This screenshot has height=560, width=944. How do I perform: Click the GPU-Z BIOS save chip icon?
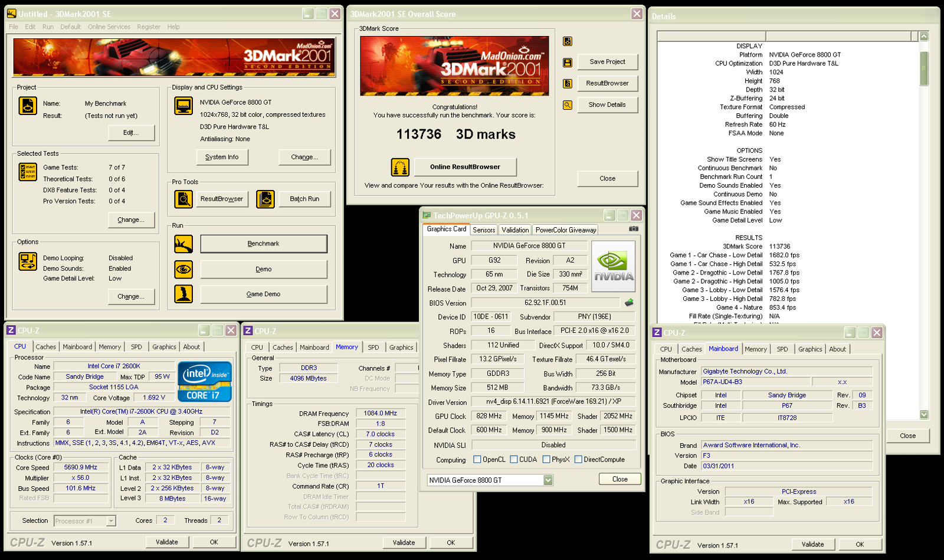click(x=629, y=303)
